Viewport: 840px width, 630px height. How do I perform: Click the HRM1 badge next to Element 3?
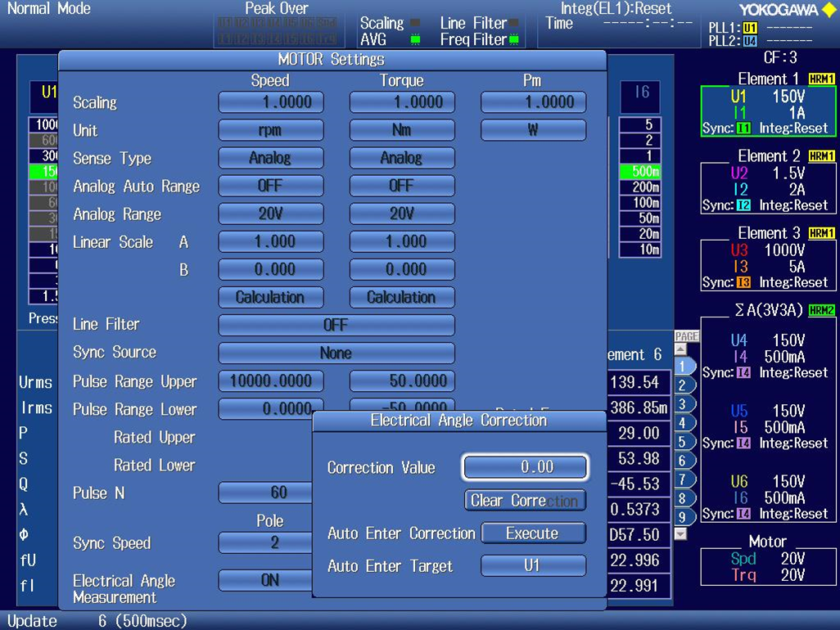tap(822, 233)
